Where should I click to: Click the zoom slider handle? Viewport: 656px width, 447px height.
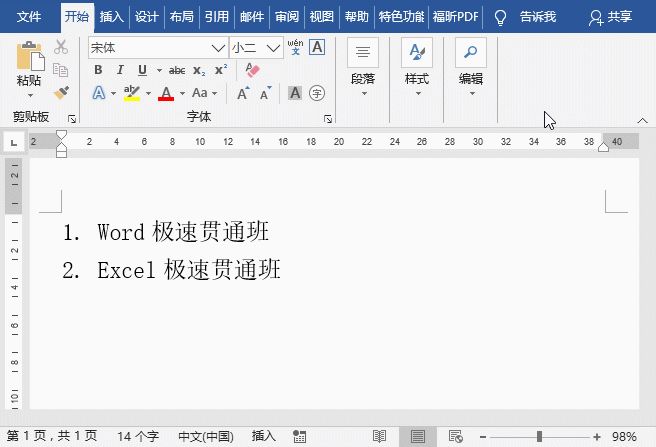[x=539, y=437]
